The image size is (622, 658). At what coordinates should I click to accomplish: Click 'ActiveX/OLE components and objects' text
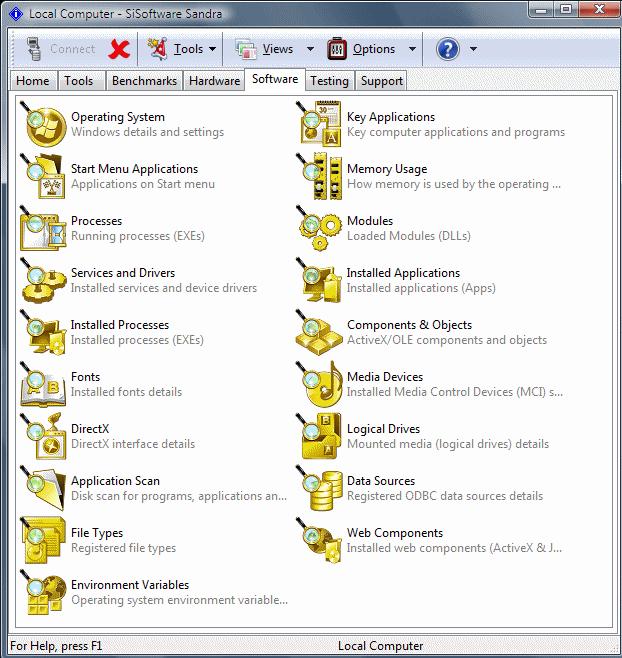447,340
